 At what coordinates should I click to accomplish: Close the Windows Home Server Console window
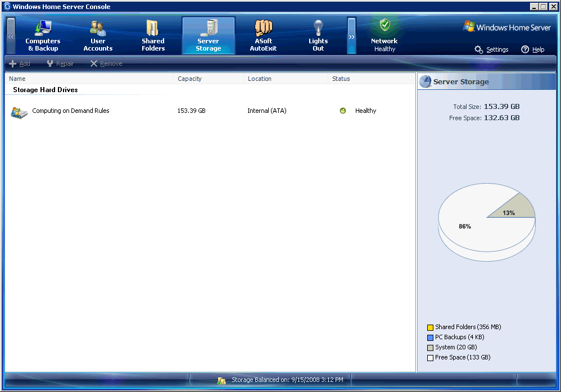coord(553,6)
